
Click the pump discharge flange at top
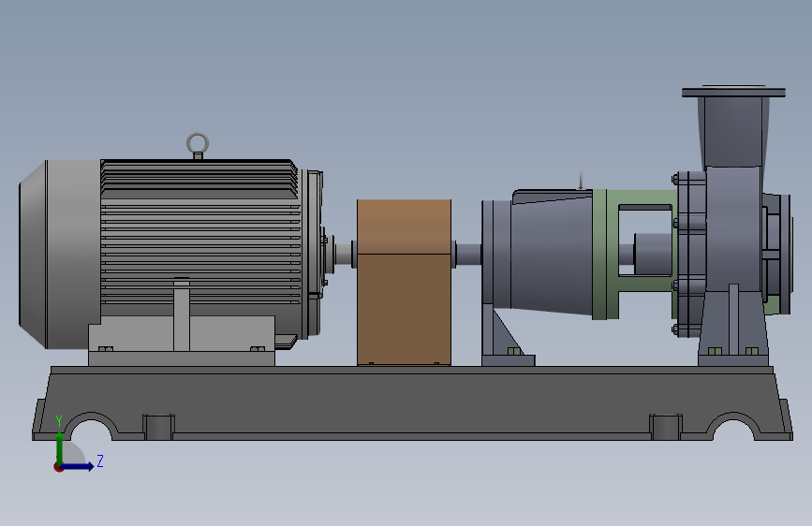tap(734, 92)
